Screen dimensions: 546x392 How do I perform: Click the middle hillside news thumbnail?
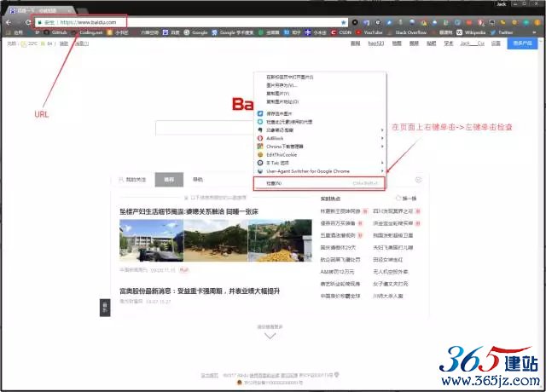coord(216,240)
